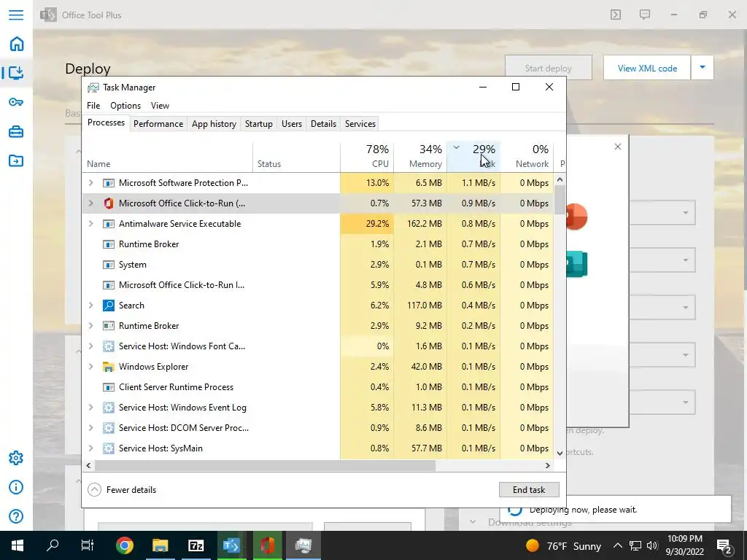Select the System process row
Image resolution: width=747 pixels, height=560 pixels.
(318, 265)
